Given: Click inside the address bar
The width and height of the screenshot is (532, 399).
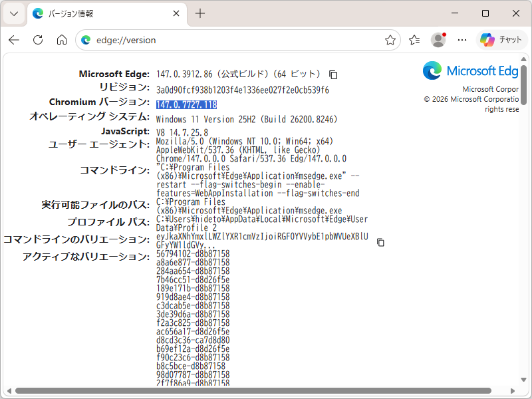Looking at the screenshot, I should coord(199,40).
